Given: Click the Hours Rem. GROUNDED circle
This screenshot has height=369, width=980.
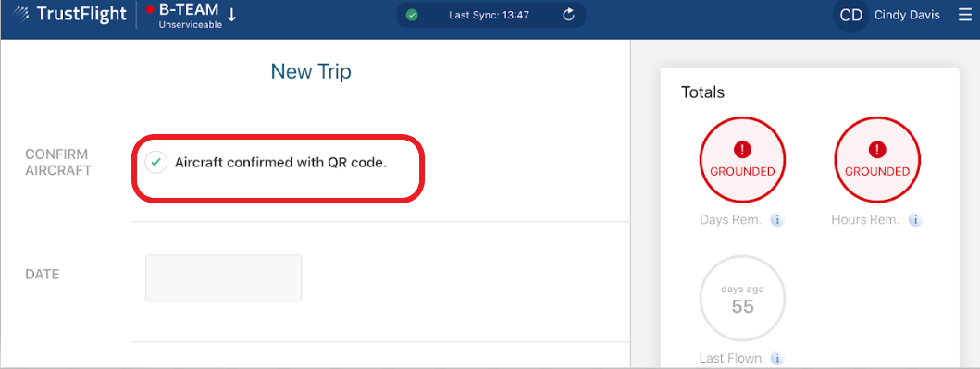Looking at the screenshot, I should [877, 159].
